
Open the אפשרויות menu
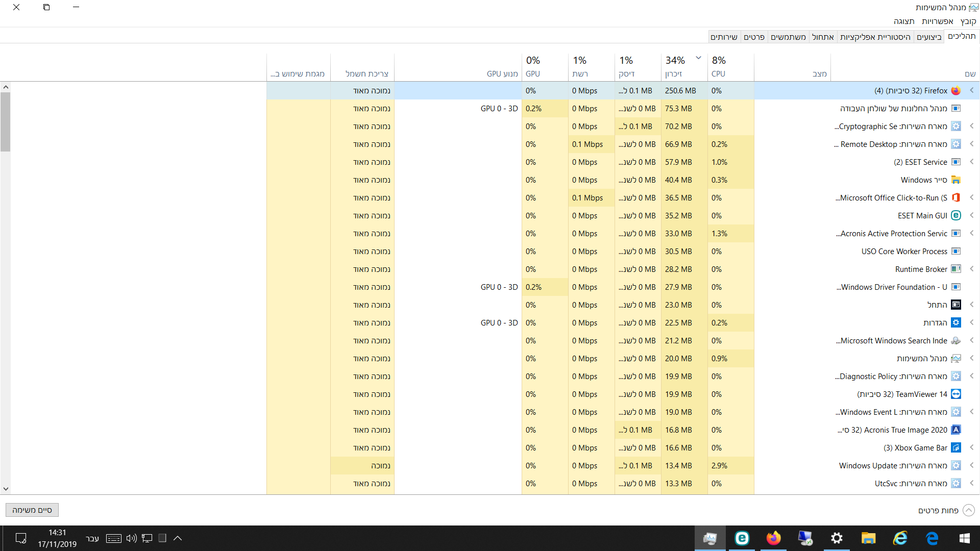tap(937, 21)
